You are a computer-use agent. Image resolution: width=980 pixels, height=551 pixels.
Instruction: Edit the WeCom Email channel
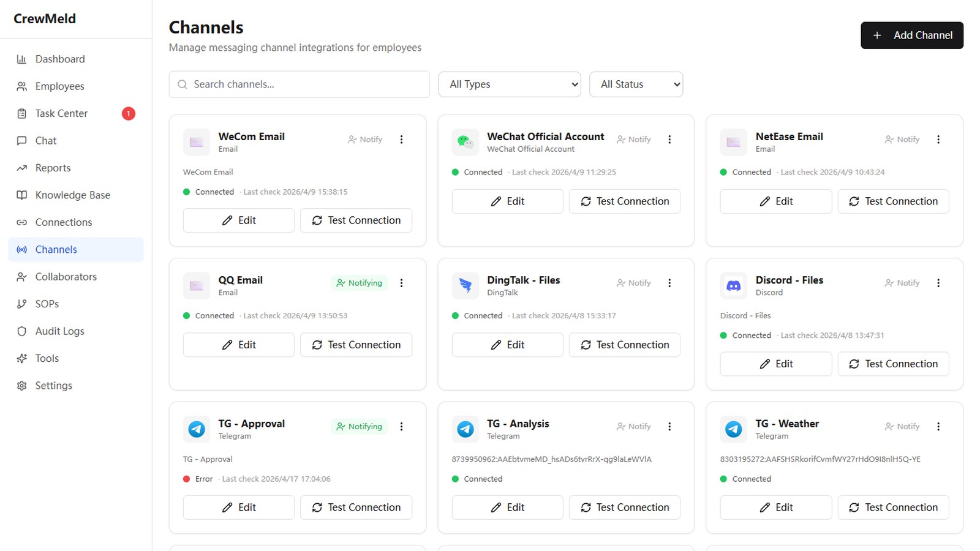tap(239, 220)
